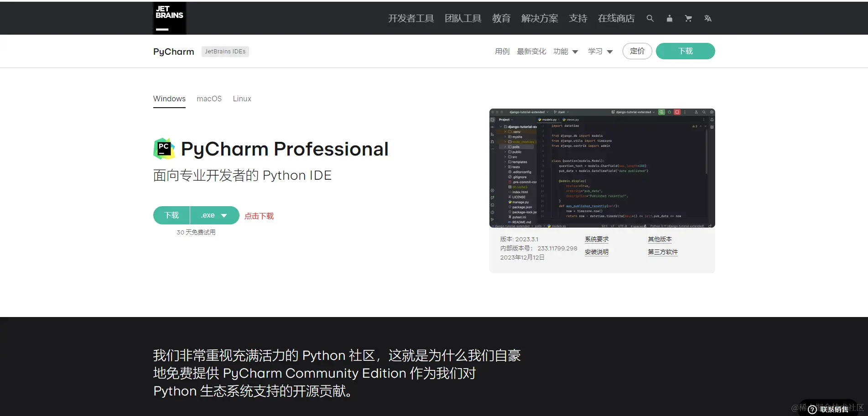Click the 最新变化 link
The width and height of the screenshot is (868, 416).
click(x=531, y=52)
